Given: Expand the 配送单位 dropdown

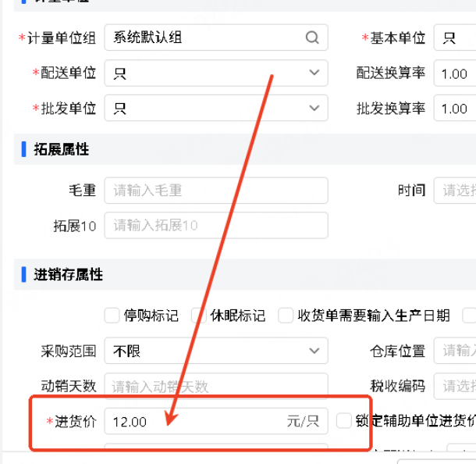Looking at the screenshot, I should tap(314, 73).
